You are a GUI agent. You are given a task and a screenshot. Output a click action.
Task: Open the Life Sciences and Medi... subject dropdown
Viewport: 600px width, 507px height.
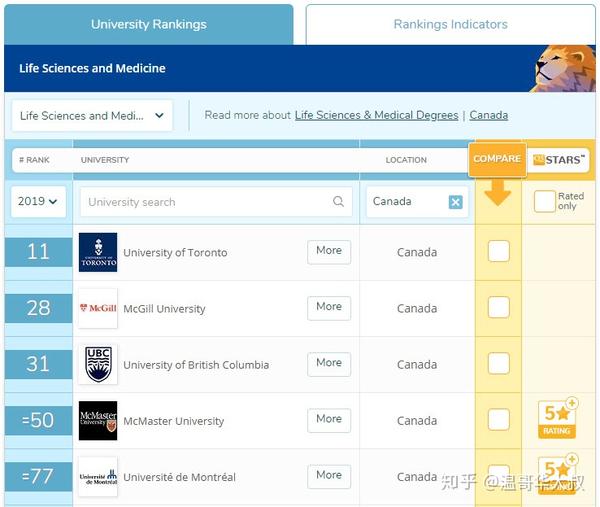coord(92,116)
